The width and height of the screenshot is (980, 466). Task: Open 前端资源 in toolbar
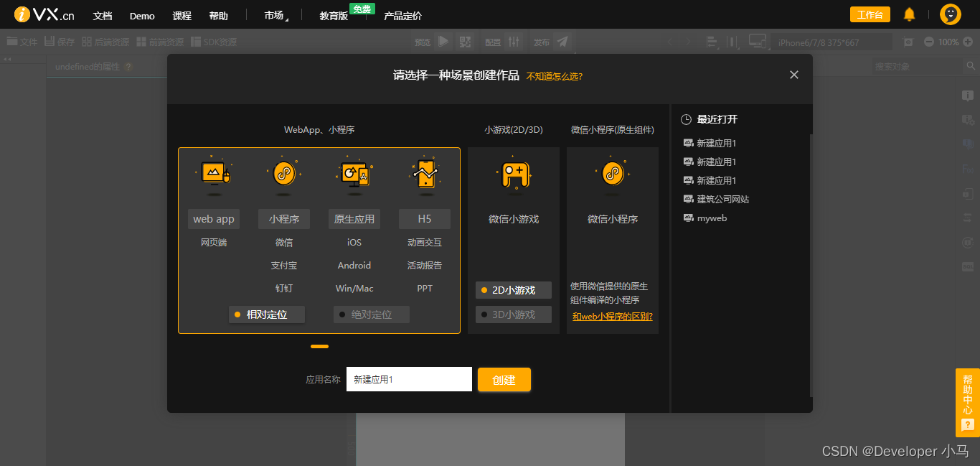coord(160,42)
